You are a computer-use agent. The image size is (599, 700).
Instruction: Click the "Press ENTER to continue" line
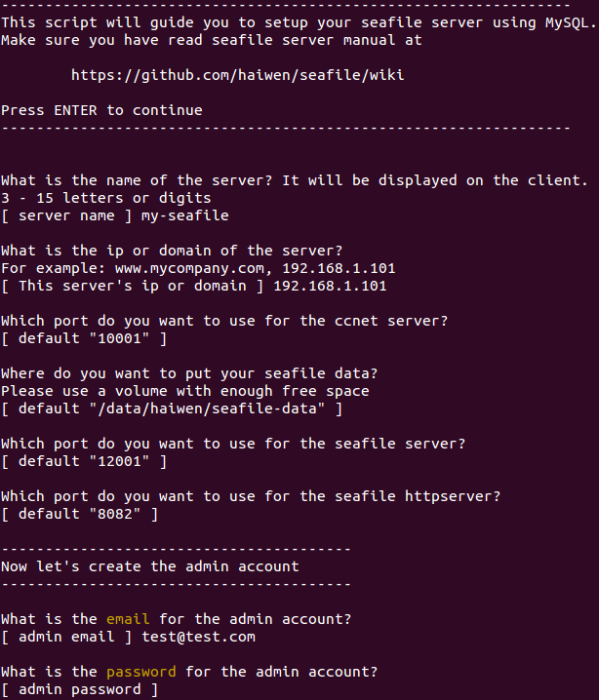(x=101, y=110)
